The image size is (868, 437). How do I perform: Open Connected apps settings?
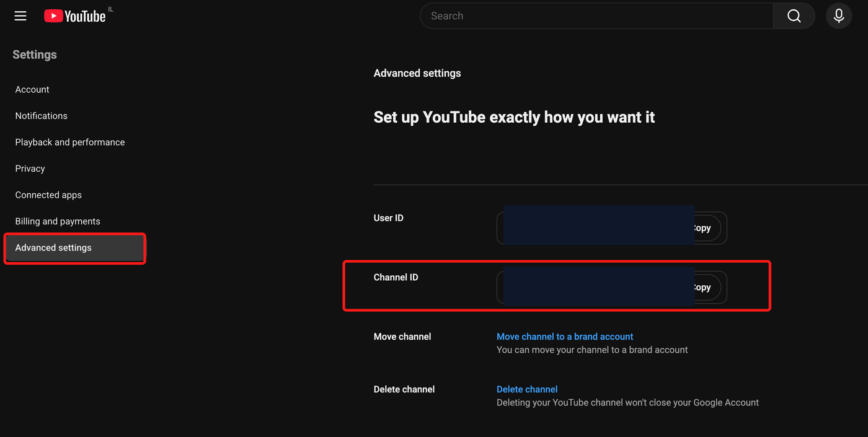click(x=48, y=195)
